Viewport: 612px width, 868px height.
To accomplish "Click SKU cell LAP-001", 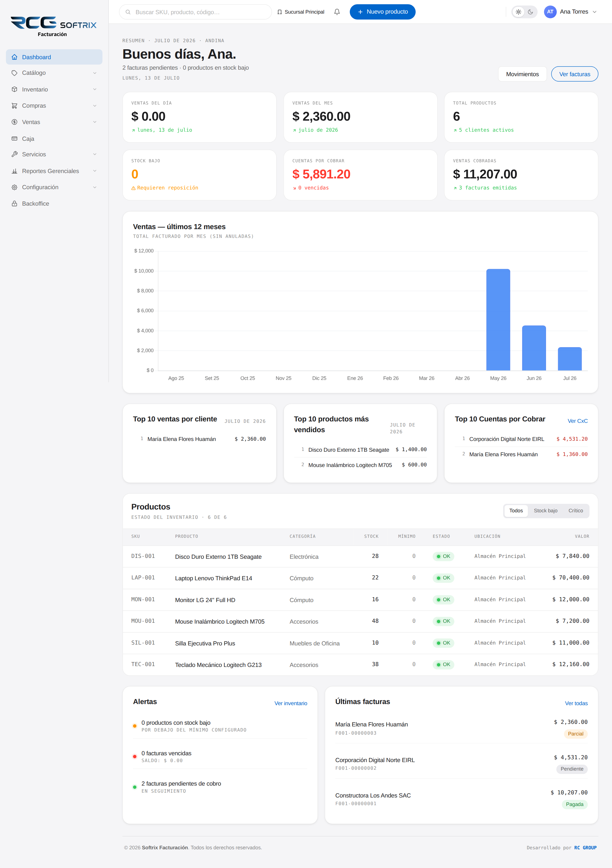I will pyautogui.click(x=143, y=578).
